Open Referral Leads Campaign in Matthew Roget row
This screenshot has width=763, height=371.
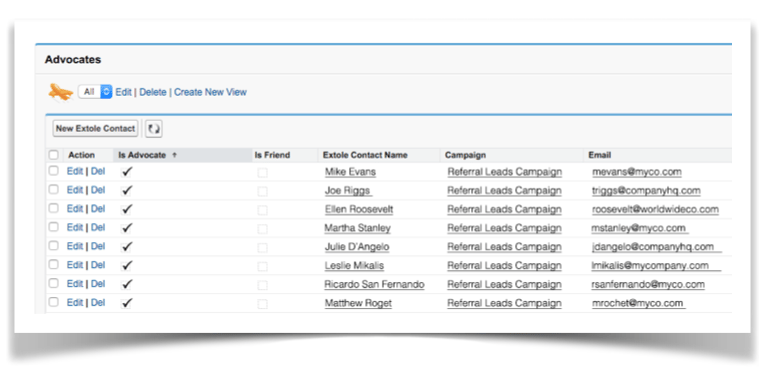(x=505, y=303)
